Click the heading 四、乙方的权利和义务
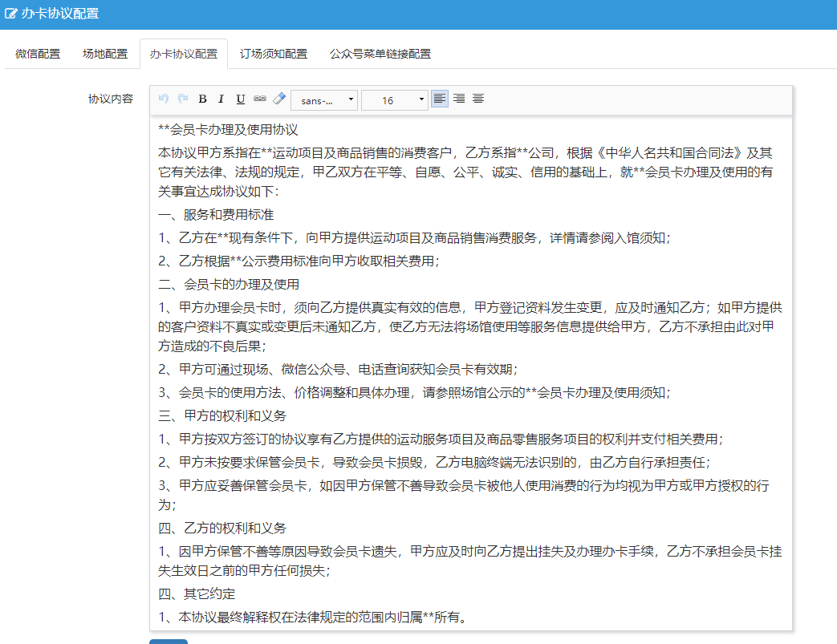The height and width of the screenshot is (644, 837). coord(222,529)
